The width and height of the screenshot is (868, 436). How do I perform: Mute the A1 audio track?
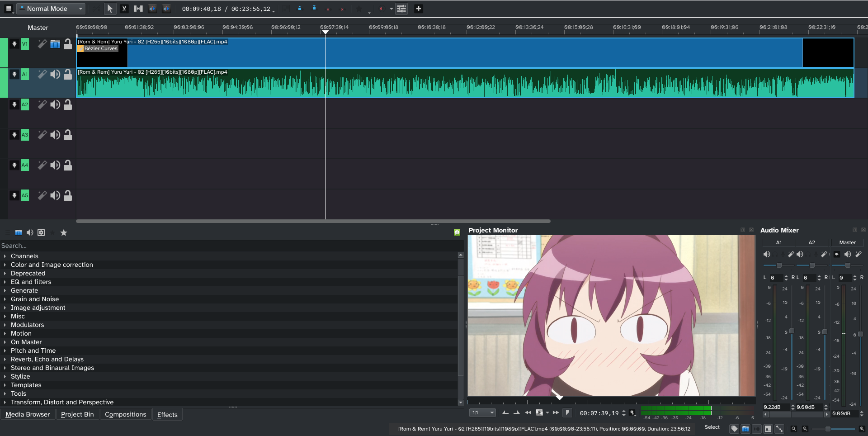point(55,74)
